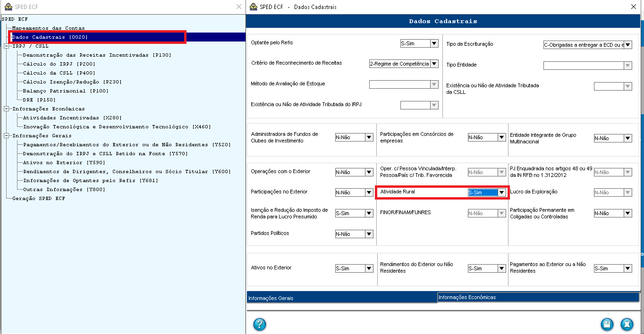Collapse the Informações Econômicas tree node
The width and height of the screenshot is (644, 334).
(6, 109)
